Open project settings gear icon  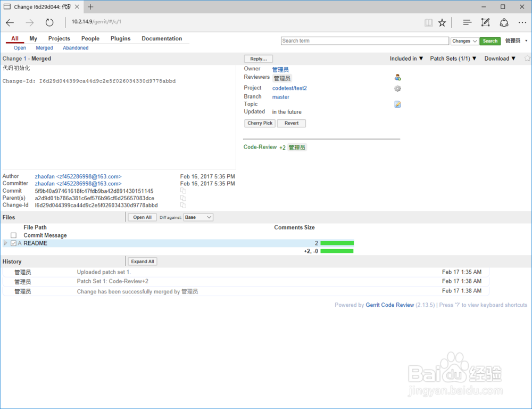point(397,88)
